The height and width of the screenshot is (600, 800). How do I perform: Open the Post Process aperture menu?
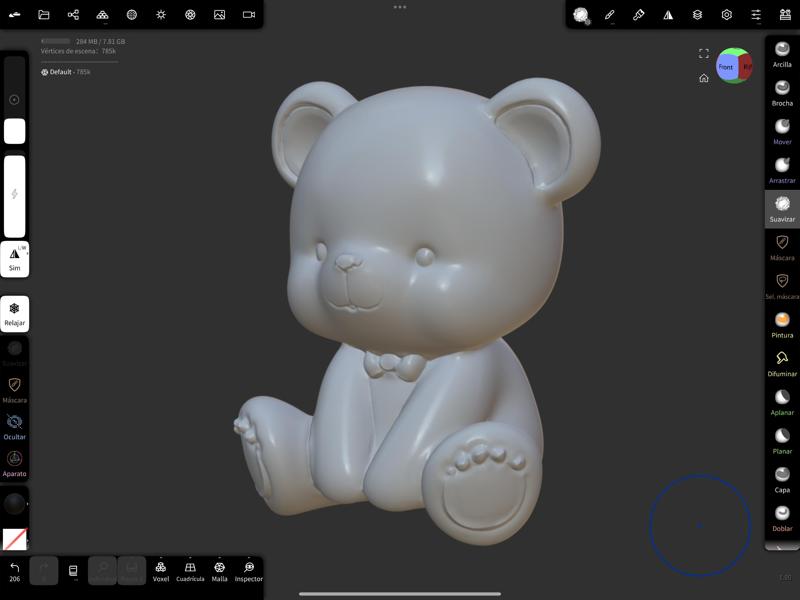point(190,15)
